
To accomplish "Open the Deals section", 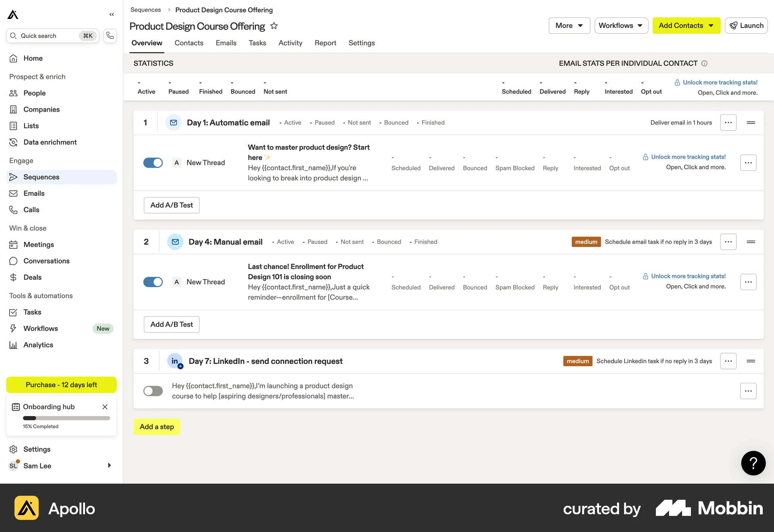I will (x=32, y=277).
